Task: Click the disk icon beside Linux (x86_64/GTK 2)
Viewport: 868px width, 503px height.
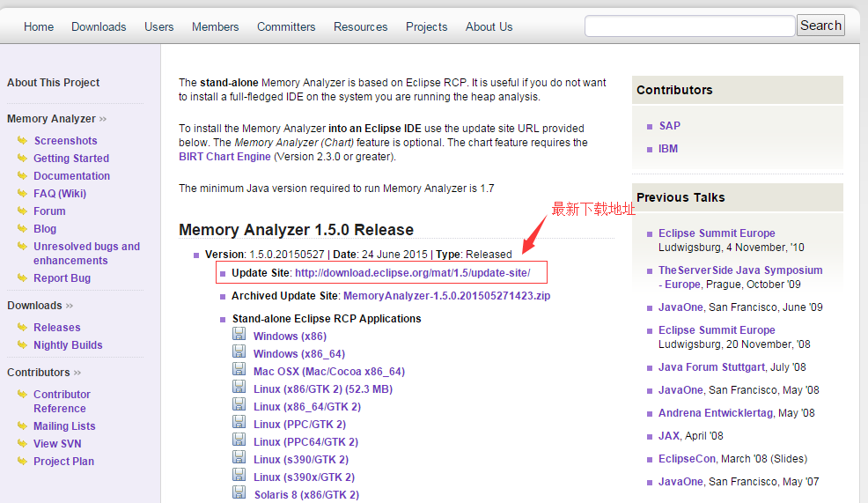Action: pos(239,404)
